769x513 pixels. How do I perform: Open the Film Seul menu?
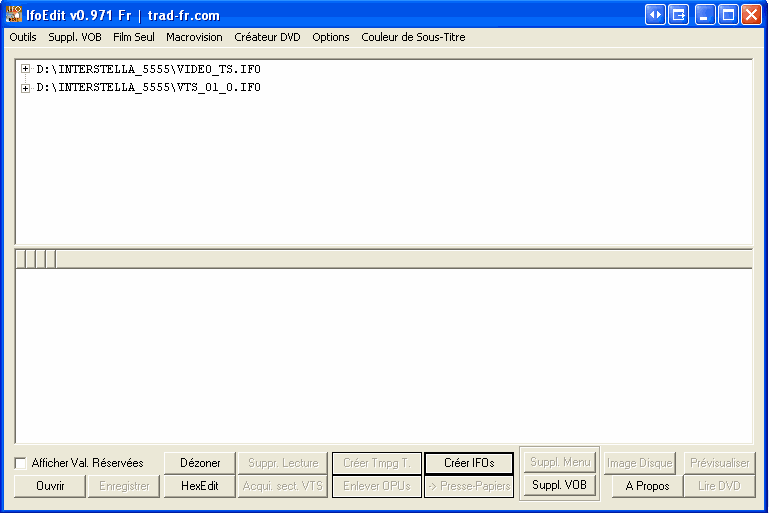point(134,37)
